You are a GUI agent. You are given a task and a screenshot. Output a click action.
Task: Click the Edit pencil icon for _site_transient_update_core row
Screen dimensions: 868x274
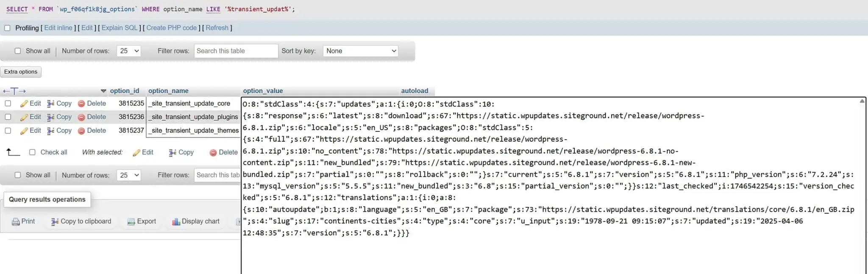click(x=24, y=104)
